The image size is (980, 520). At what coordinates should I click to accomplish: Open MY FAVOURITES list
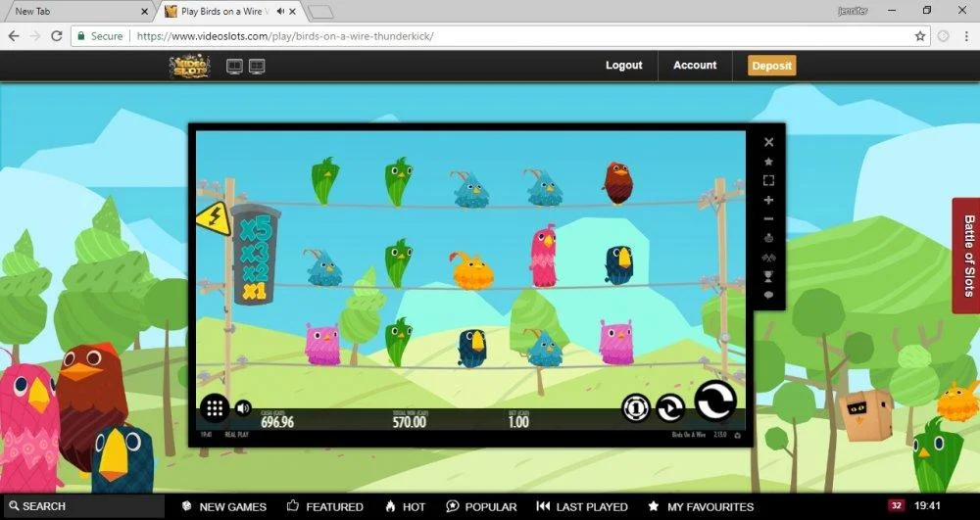(701, 507)
